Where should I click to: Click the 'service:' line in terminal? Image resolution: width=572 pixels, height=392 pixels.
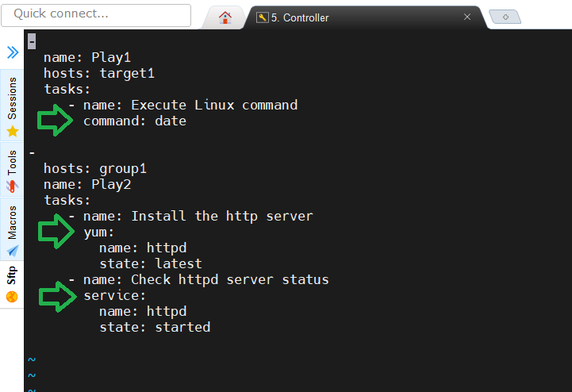114,295
